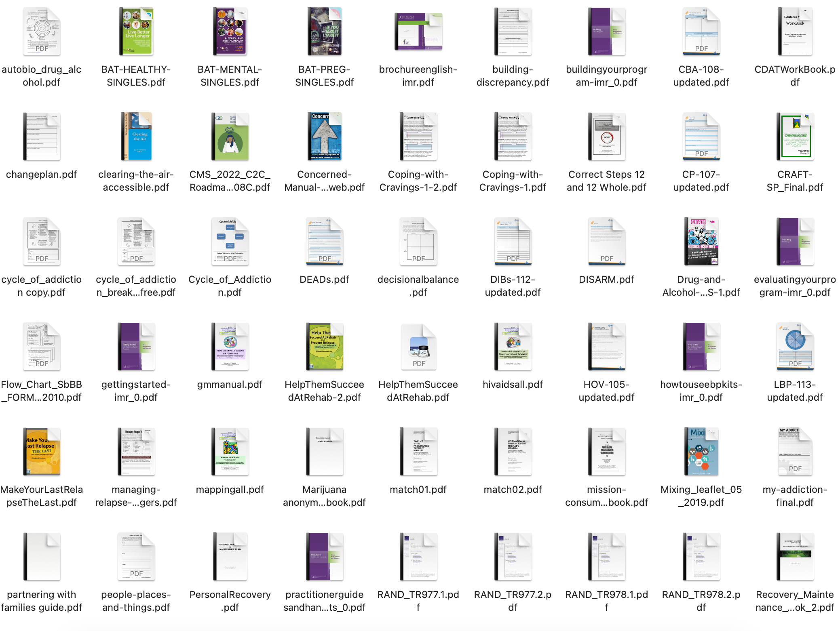
Task: Click the Recovery_Maintenance ok_2.pdf thumbnail
Action: click(x=795, y=557)
